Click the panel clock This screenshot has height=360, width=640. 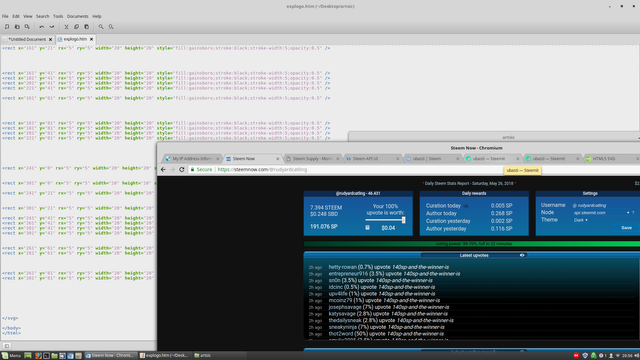coord(627,356)
